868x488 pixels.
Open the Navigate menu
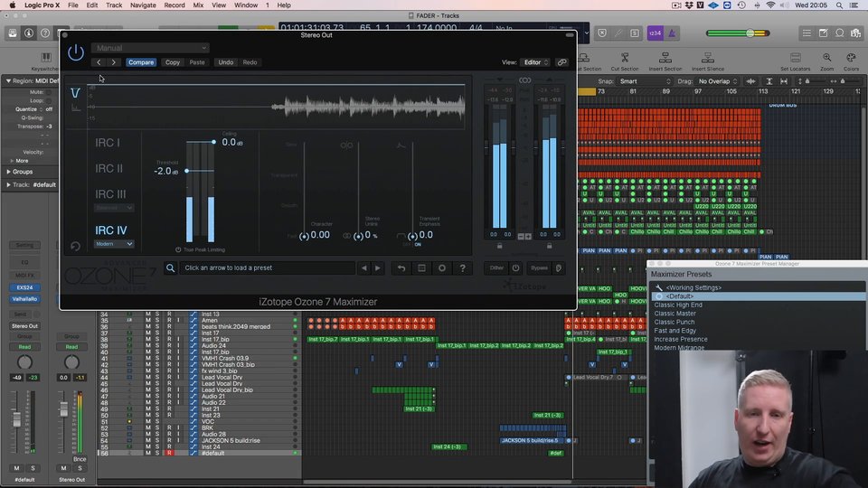(x=143, y=5)
